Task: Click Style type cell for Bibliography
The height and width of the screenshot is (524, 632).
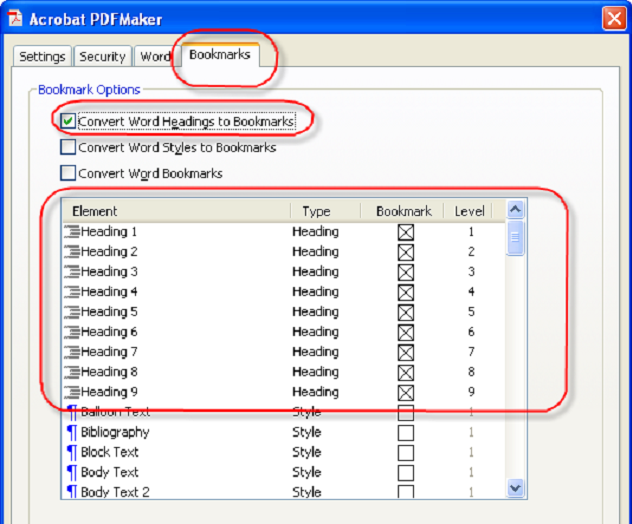Action: click(x=307, y=432)
